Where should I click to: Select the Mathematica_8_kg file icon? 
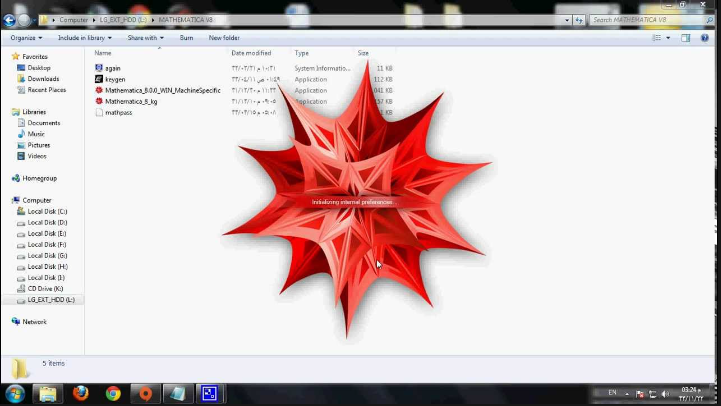click(99, 101)
